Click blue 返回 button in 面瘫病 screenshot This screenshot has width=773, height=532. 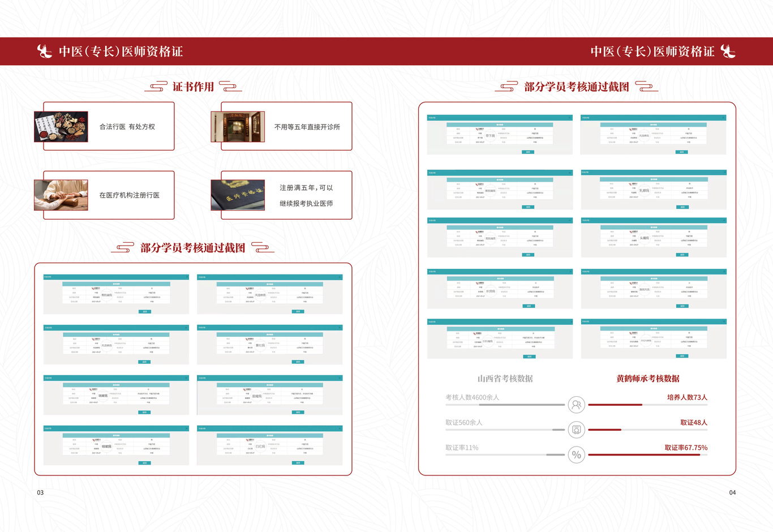coord(298,412)
